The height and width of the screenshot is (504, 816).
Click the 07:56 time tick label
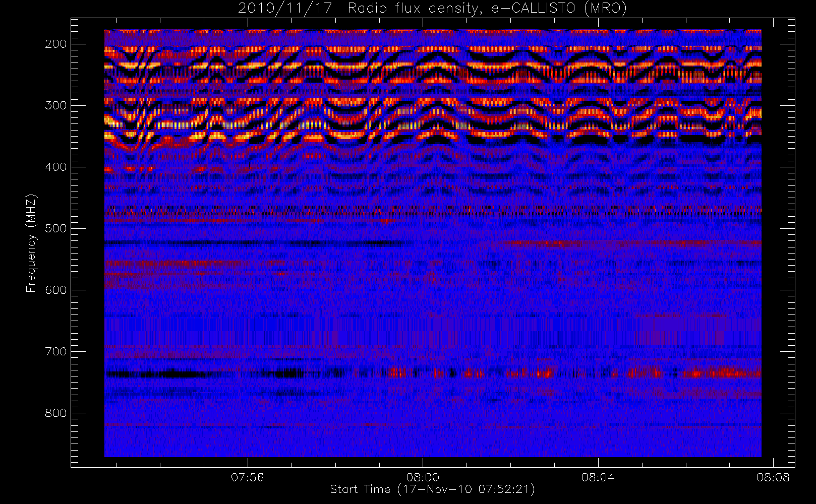pos(248,477)
